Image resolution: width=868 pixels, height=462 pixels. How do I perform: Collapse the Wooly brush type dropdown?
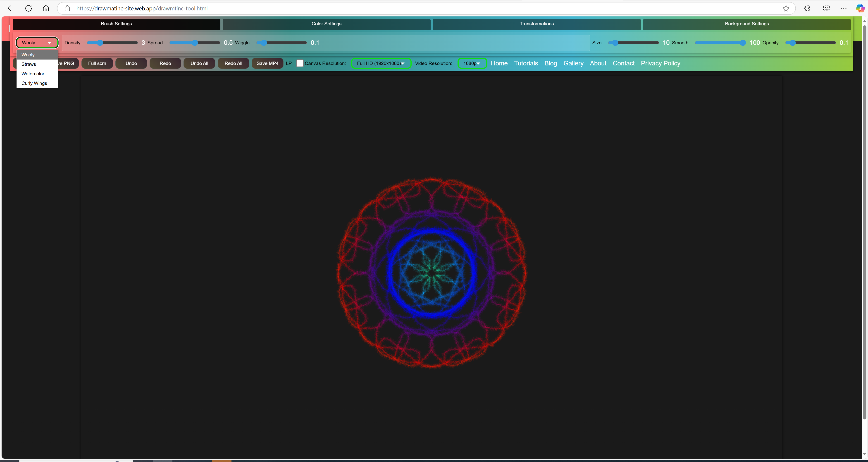[37, 43]
